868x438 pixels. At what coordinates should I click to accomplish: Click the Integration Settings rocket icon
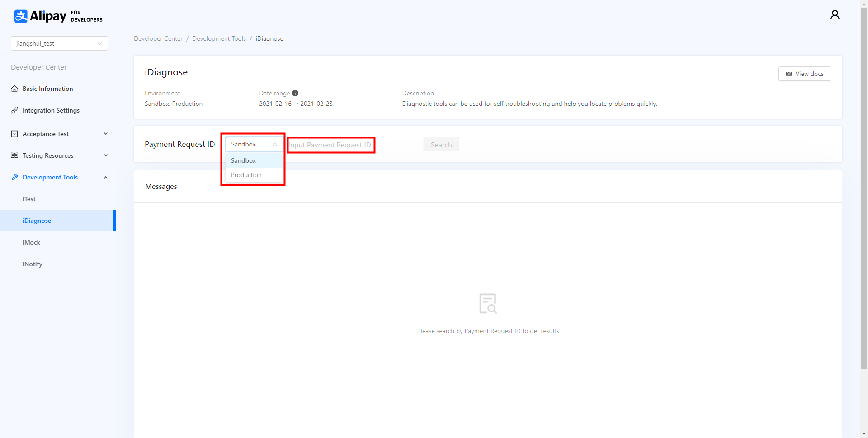pyautogui.click(x=14, y=110)
